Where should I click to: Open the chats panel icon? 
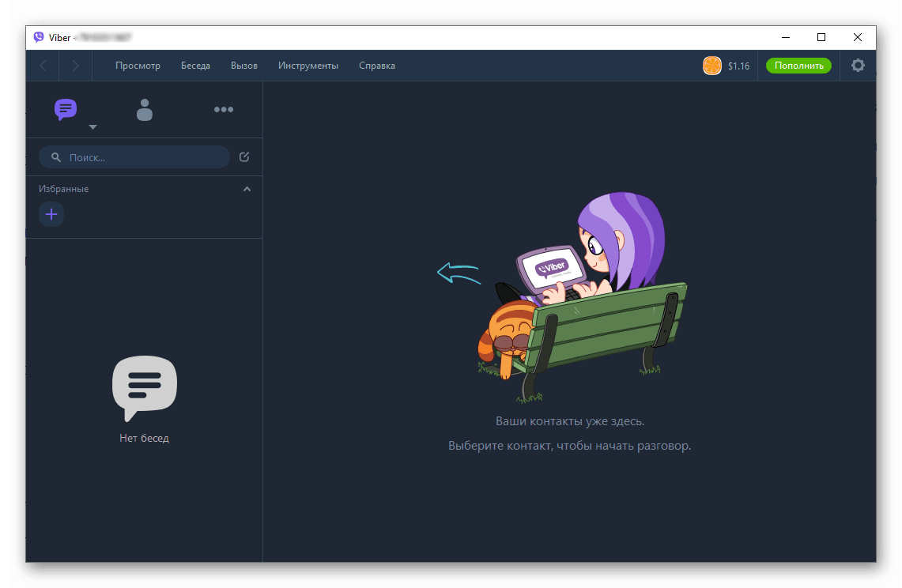[x=66, y=110]
